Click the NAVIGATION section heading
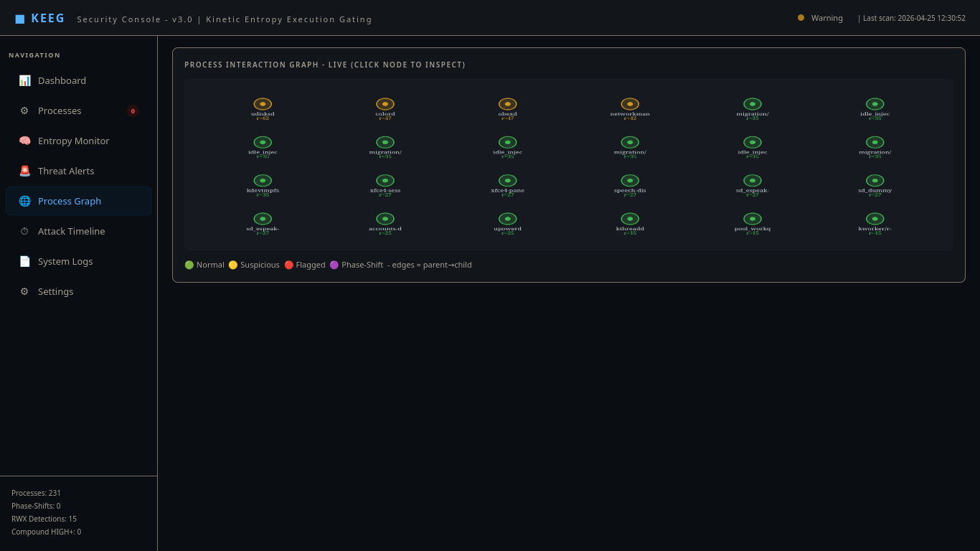This screenshot has width=980, height=551. [x=34, y=55]
